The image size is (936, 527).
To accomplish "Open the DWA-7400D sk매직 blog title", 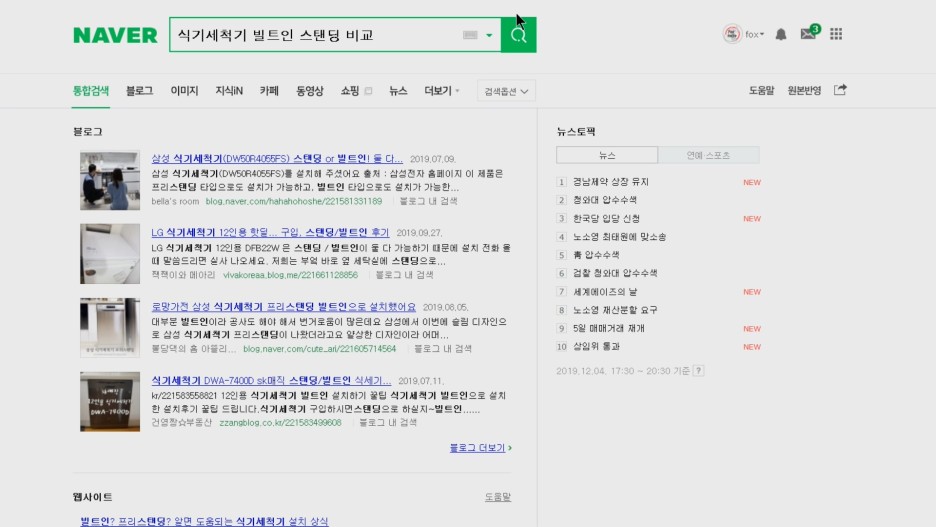I will pyautogui.click(x=271, y=381).
